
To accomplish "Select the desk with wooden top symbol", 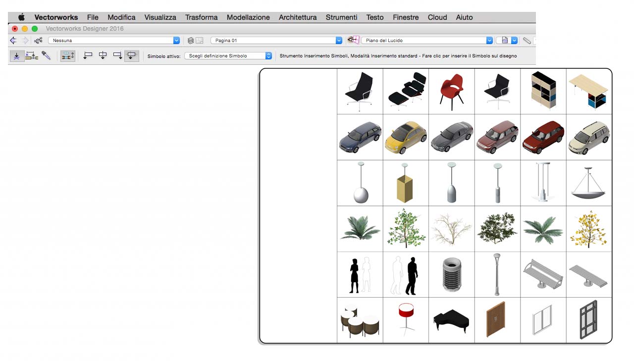I will point(588,91).
